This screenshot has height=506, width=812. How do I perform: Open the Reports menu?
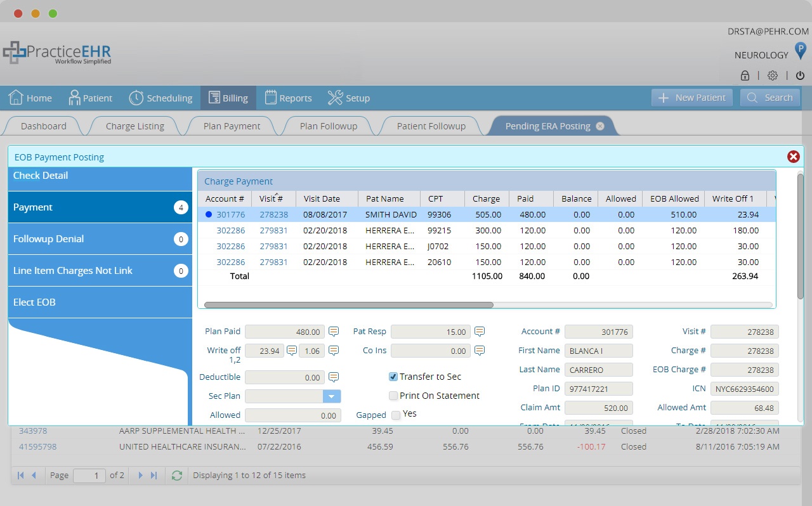click(288, 98)
